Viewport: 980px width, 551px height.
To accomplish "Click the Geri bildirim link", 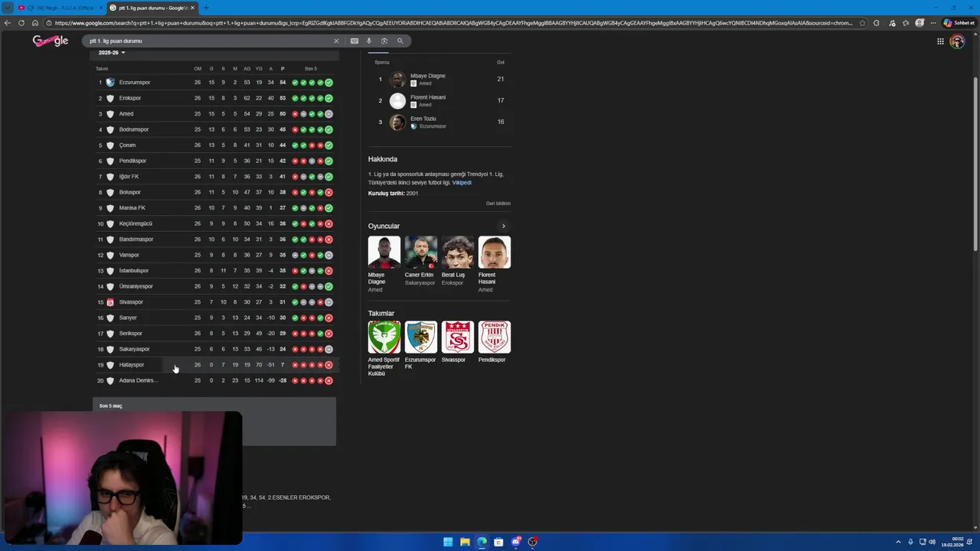I will (x=498, y=204).
